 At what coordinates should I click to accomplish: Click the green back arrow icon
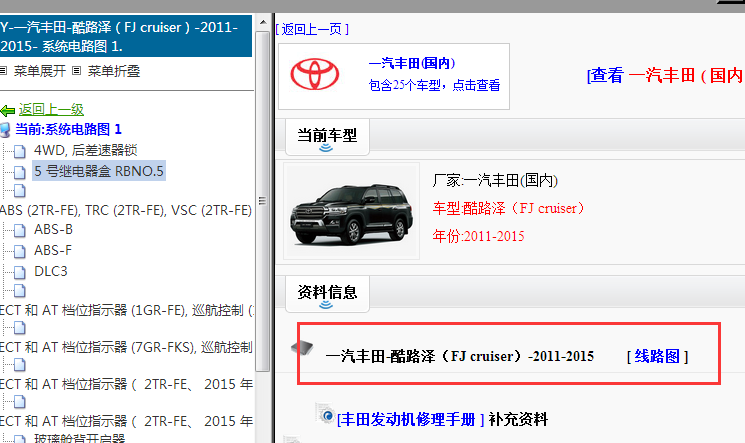coord(8,111)
